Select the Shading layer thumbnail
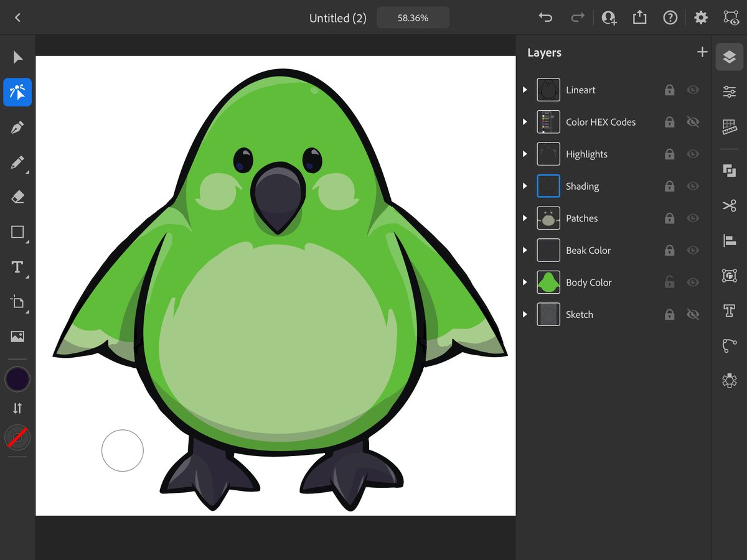Screen dimensions: 747x560 click(548, 186)
